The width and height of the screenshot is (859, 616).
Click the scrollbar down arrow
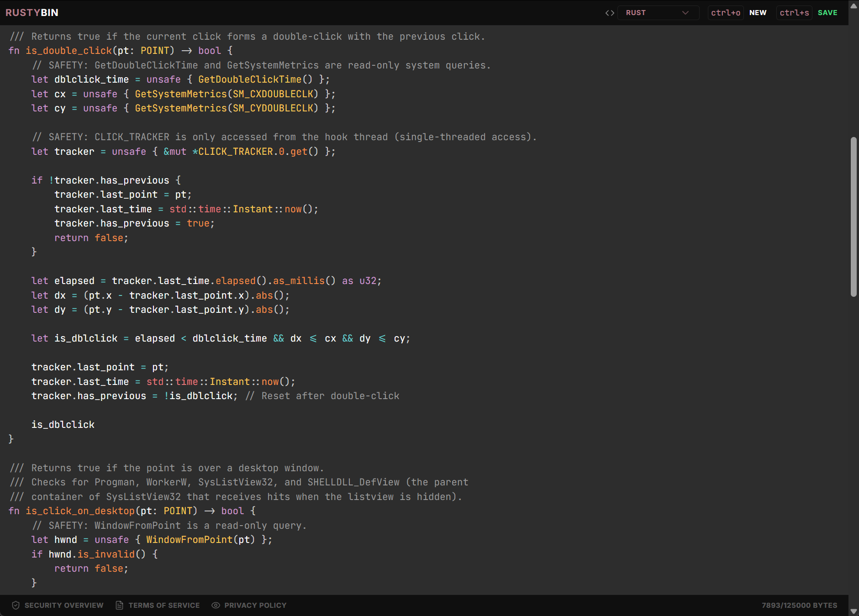tap(854, 611)
